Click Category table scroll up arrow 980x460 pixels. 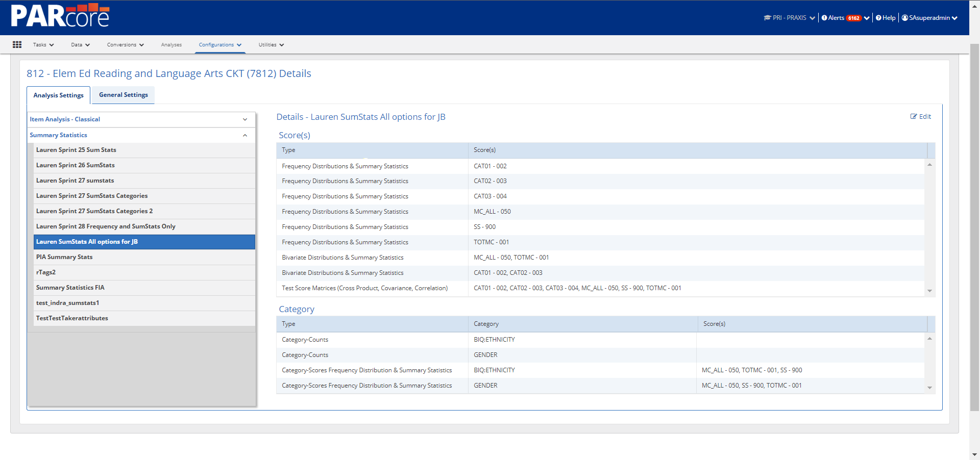tap(930, 339)
